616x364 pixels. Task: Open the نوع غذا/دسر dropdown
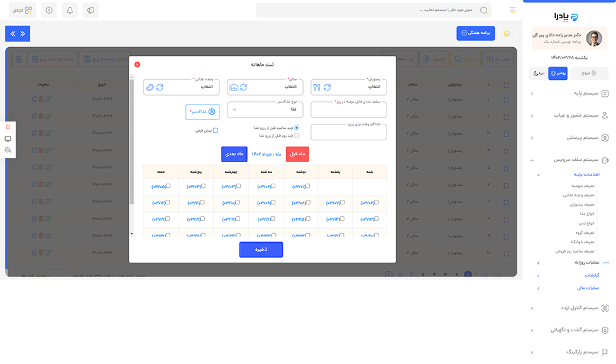(x=265, y=109)
